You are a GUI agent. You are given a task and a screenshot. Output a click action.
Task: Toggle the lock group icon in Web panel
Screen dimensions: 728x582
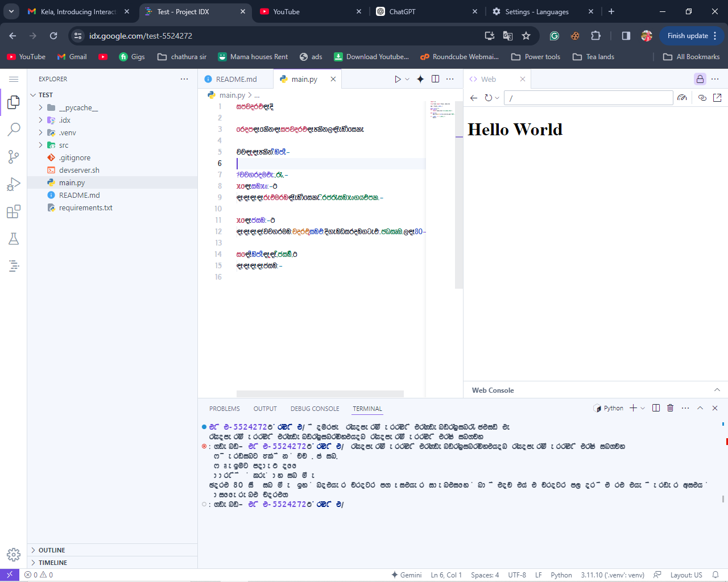click(700, 79)
